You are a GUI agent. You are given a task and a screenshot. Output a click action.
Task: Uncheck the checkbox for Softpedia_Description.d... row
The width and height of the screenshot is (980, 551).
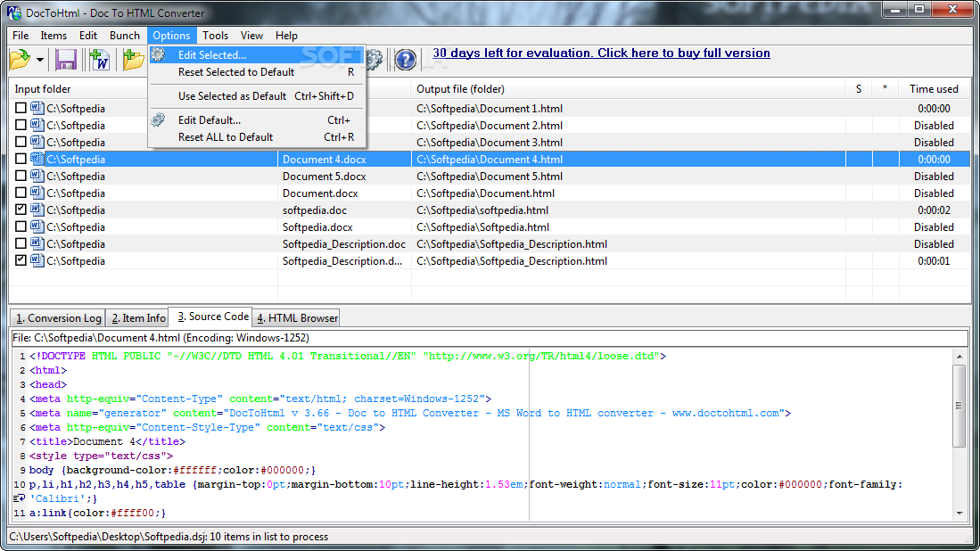coord(21,259)
